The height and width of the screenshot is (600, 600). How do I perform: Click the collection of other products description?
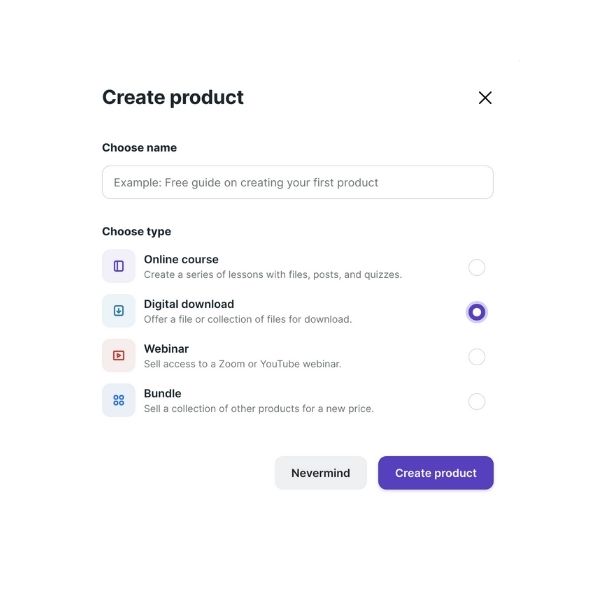tap(259, 409)
